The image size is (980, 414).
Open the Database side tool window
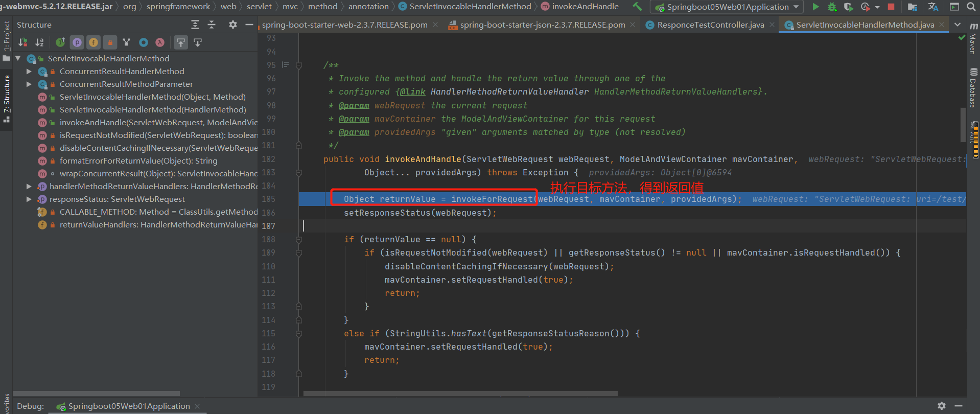point(973,88)
